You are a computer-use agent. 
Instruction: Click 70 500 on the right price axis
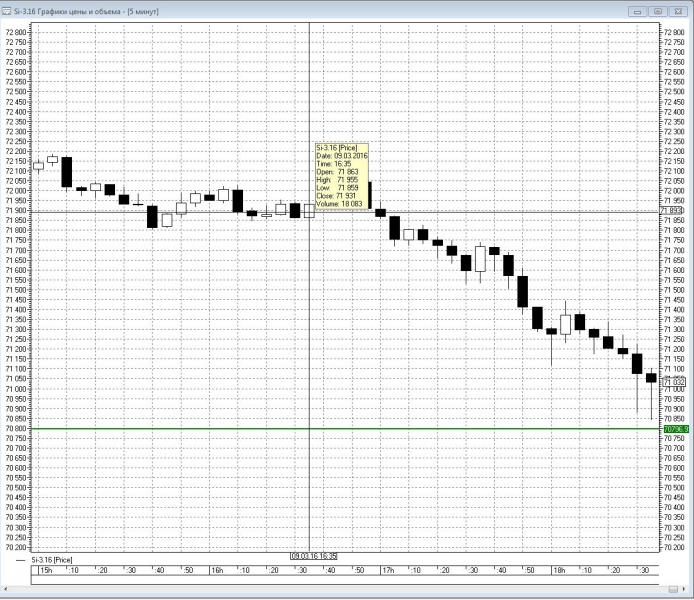674,488
